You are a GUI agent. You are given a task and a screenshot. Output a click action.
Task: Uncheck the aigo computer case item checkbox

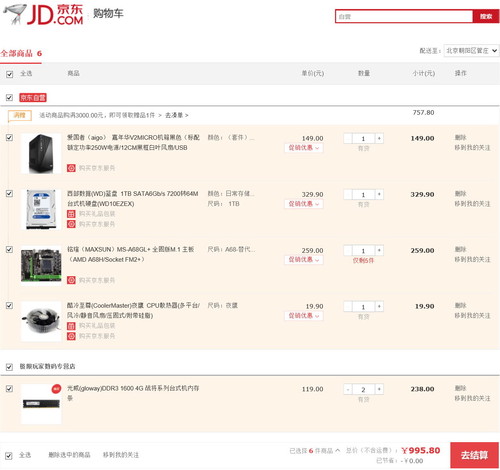(9, 137)
